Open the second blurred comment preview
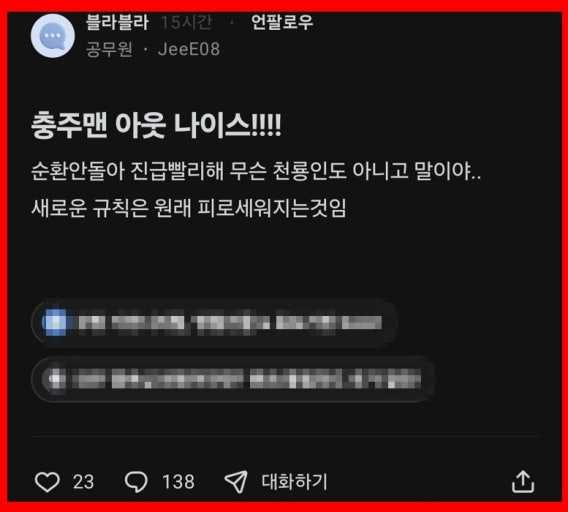Screen dimensions: 568x512 [233, 379]
